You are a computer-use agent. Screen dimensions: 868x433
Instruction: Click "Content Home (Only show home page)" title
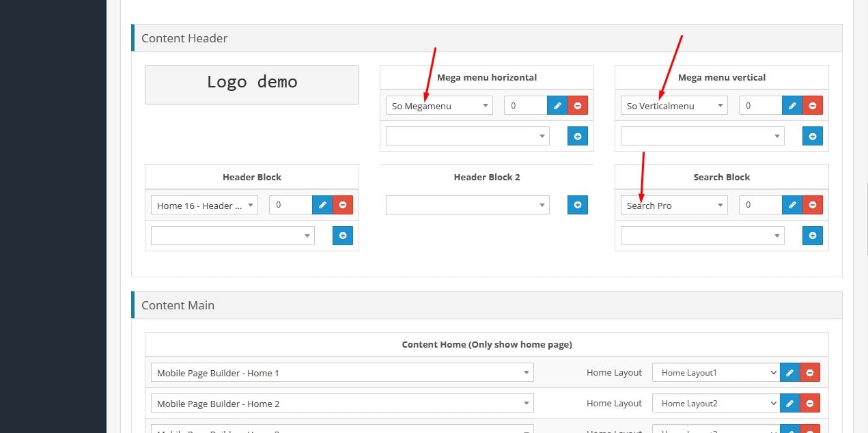487,344
